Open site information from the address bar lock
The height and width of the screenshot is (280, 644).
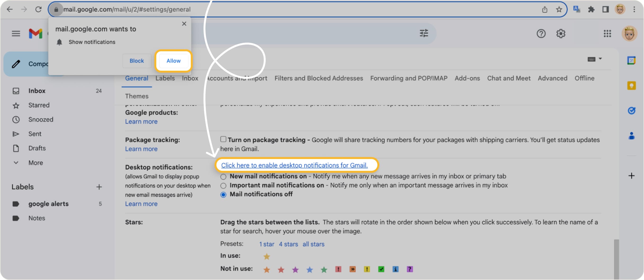pyautogui.click(x=57, y=9)
